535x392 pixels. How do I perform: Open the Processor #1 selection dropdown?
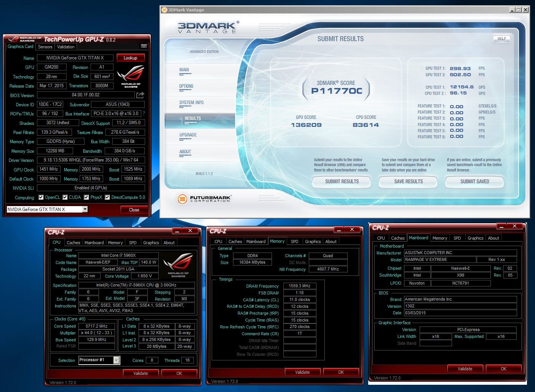(117, 360)
